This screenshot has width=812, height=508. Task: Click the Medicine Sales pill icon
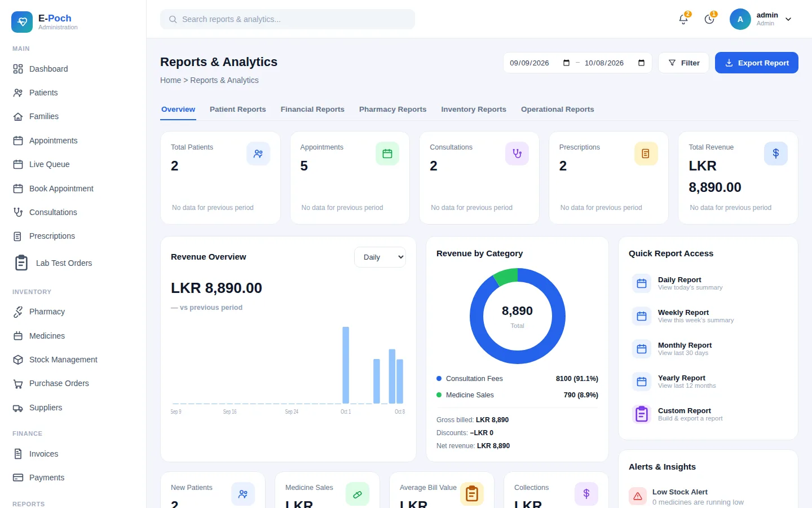pos(358,494)
